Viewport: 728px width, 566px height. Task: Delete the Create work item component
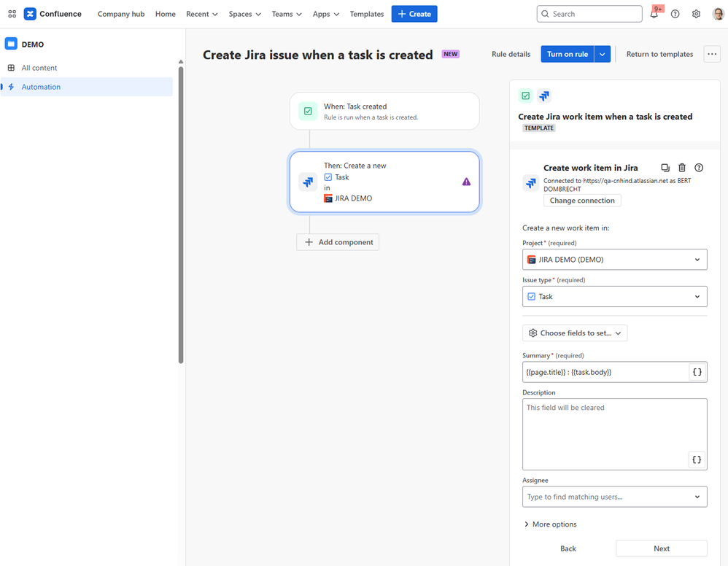point(682,168)
